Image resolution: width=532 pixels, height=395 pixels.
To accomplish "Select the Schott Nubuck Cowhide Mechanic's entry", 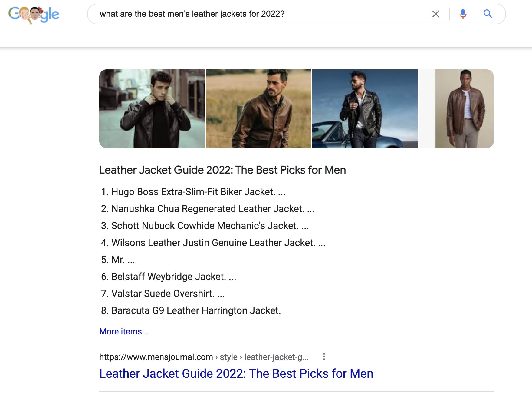I will (205, 226).
